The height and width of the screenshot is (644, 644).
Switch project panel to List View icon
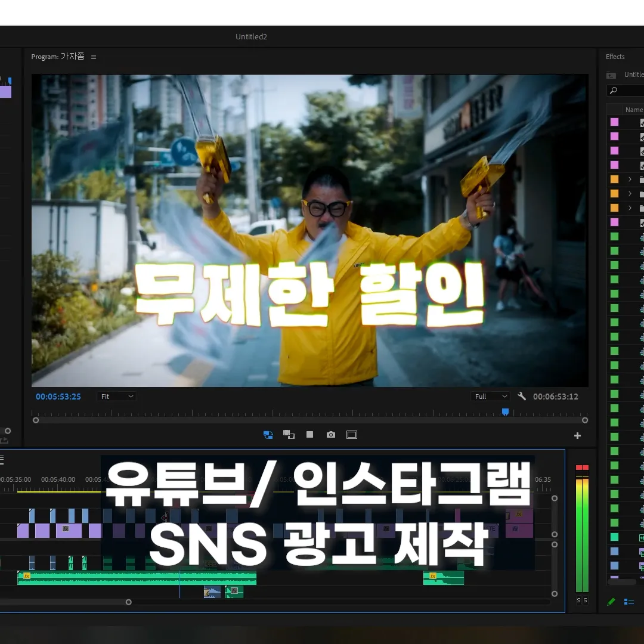(x=629, y=602)
